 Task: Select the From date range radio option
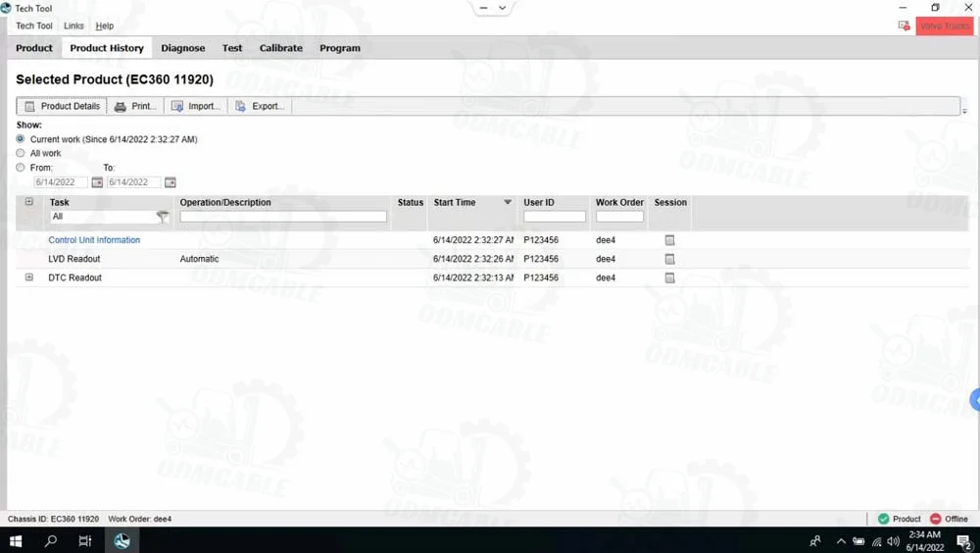tap(21, 167)
